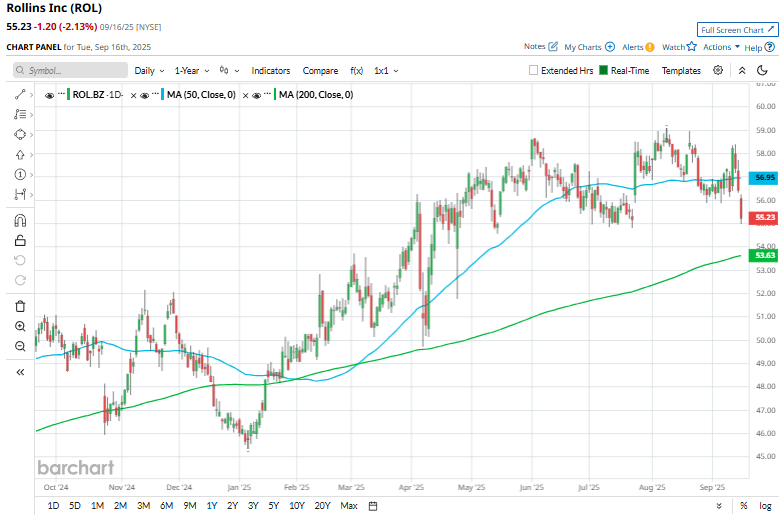Viewport: 780px width, 518px height.
Task: Open the chart type candlestick selector
Action: pos(229,71)
